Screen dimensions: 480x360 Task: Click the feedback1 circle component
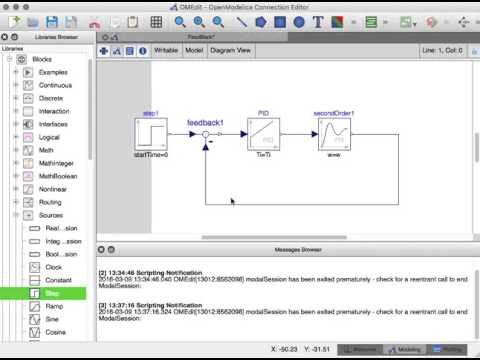click(206, 134)
